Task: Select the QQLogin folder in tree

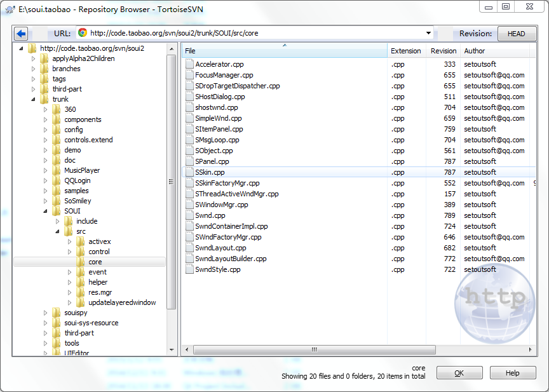Action: tap(77, 180)
